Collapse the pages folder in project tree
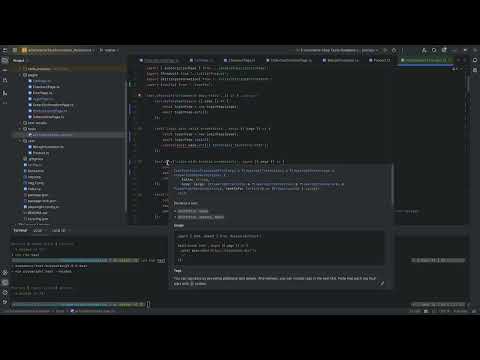This screenshot has height=360, width=480. (x=20, y=75)
